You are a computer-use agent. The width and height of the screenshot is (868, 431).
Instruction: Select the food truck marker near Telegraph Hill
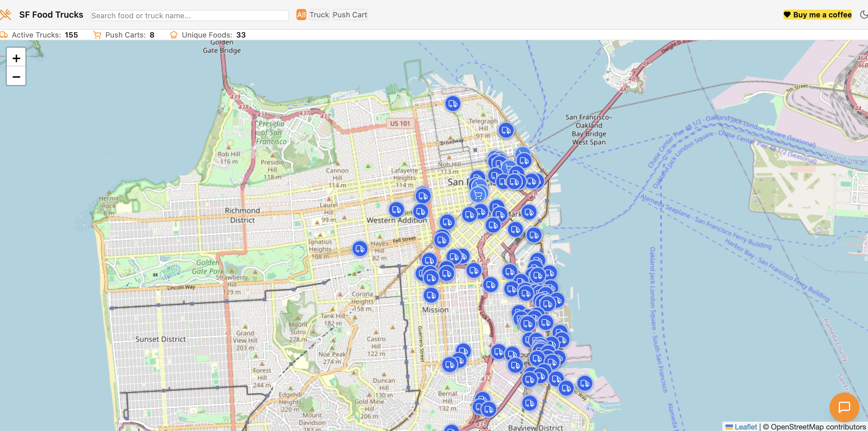tap(506, 130)
